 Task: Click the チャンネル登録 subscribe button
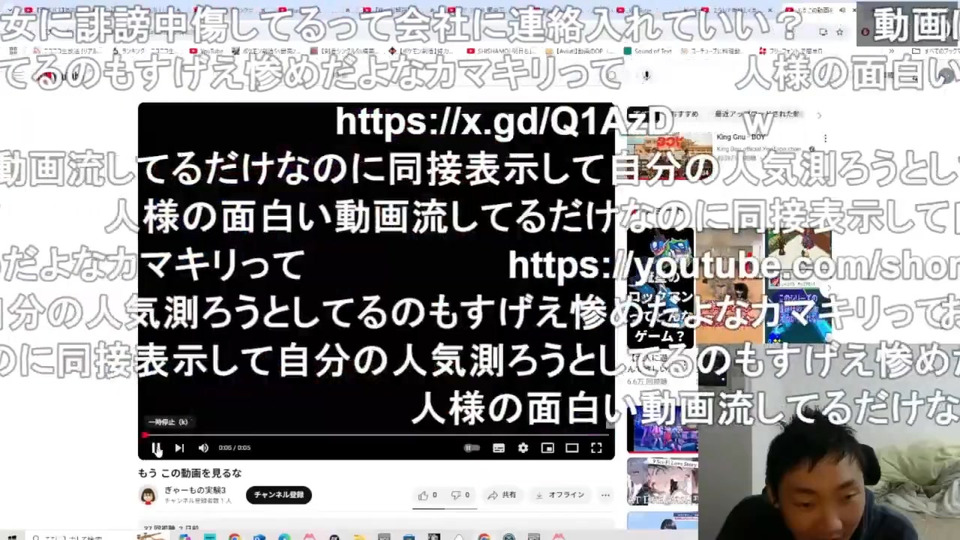[x=279, y=495]
